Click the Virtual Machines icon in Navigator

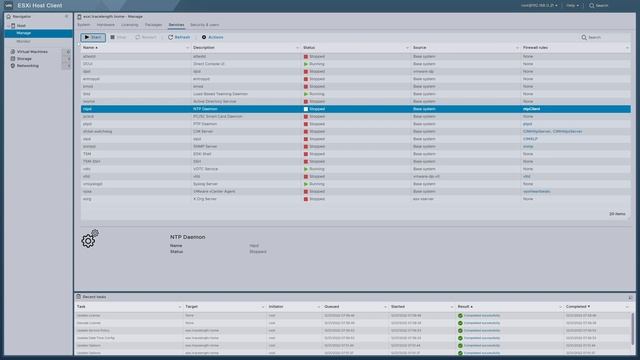click(x=13, y=52)
